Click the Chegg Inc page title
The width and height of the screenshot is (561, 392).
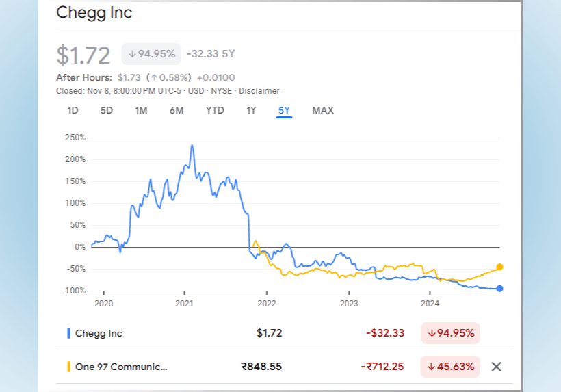[94, 12]
